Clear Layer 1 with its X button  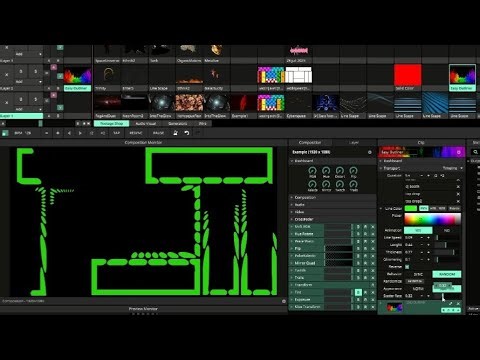click(x=6, y=102)
